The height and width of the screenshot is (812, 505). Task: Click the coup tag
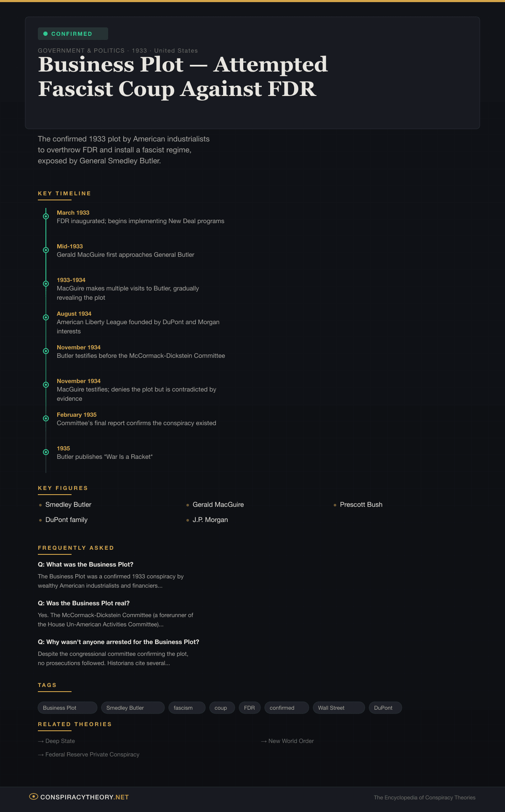[x=222, y=708]
